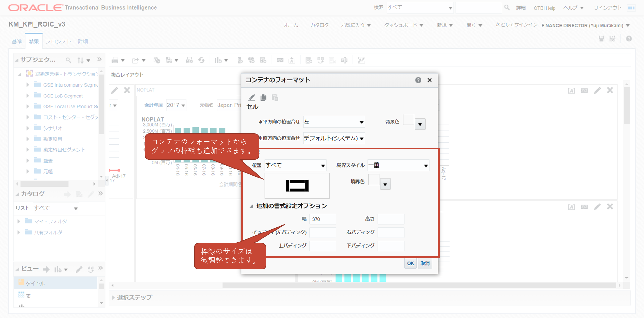Click the refresh results icon
Viewport: 644px width, 319px height.
click(x=201, y=60)
